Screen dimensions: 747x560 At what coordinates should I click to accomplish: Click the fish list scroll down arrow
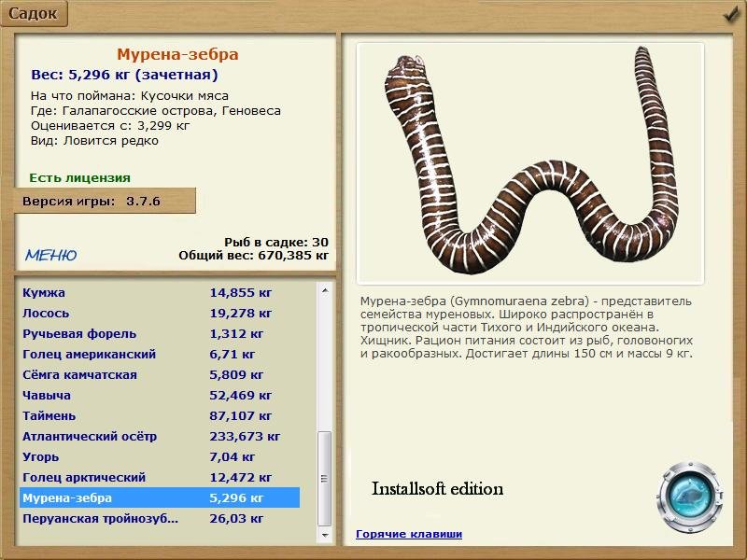tap(325, 535)
